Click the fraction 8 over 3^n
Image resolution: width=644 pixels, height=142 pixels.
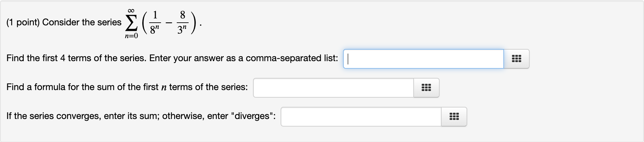(x=182, y=22)
